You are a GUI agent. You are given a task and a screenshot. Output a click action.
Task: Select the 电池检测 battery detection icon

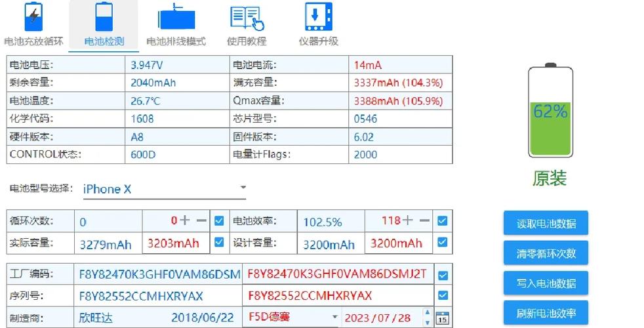(104, 17)
